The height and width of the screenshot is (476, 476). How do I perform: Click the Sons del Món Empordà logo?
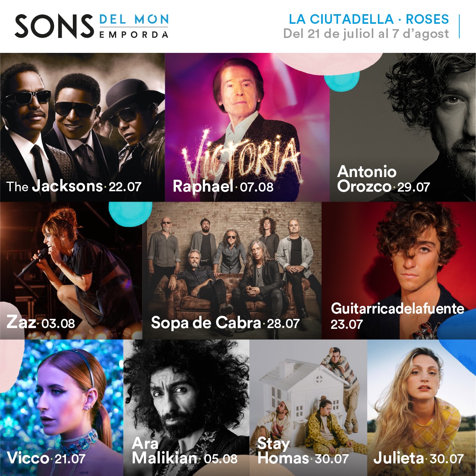point(92,26)
